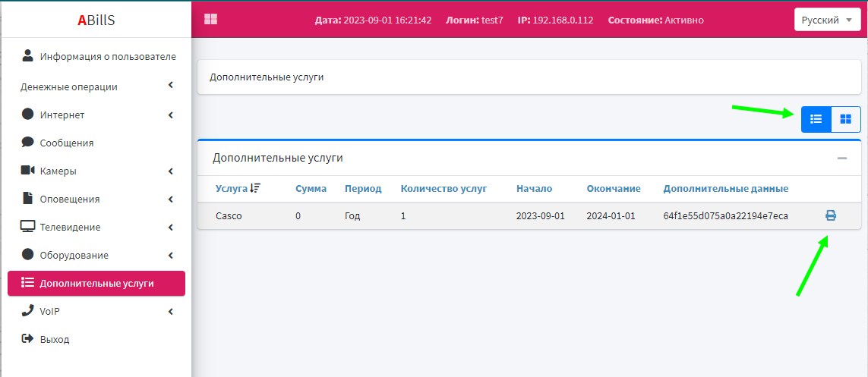Toggle sidebar with header grid icon
868x377 pixels.
click(x=210, y=20)
